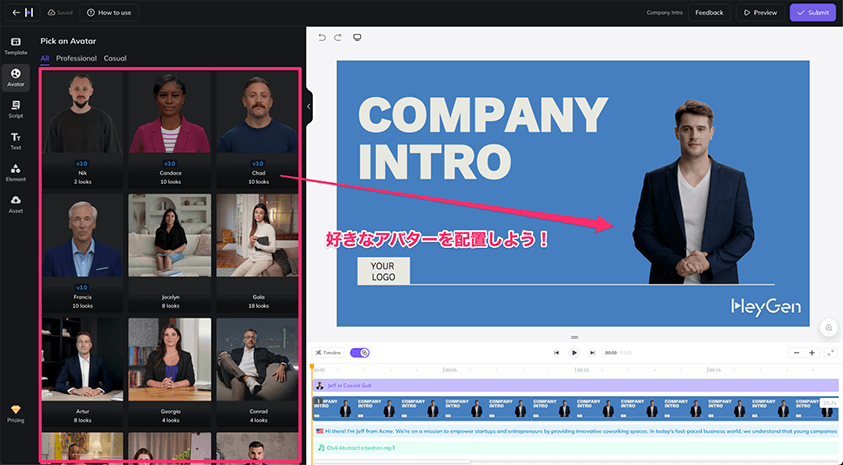Switch to the All avatars tab
This screenshot has width=843, height=465.
(45, 58)
